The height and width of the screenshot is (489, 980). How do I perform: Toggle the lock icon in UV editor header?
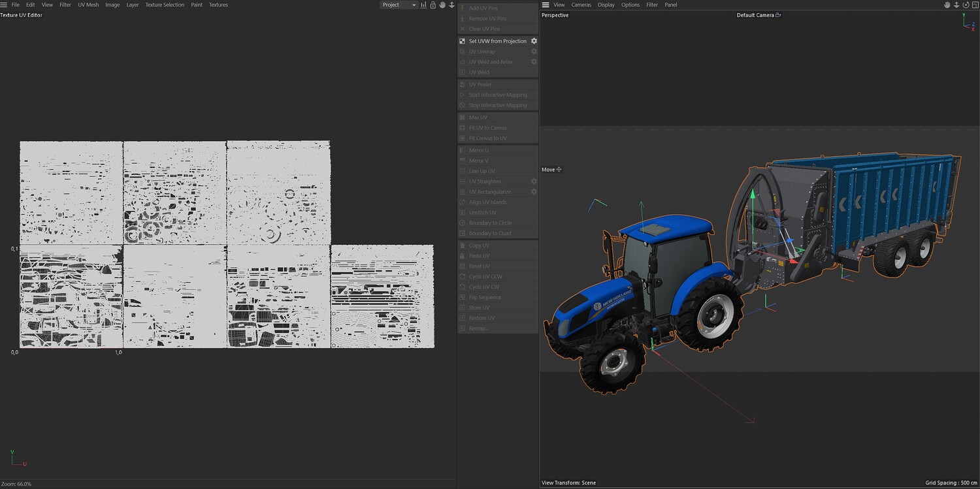pyautogui.click(x=433, y=5)
